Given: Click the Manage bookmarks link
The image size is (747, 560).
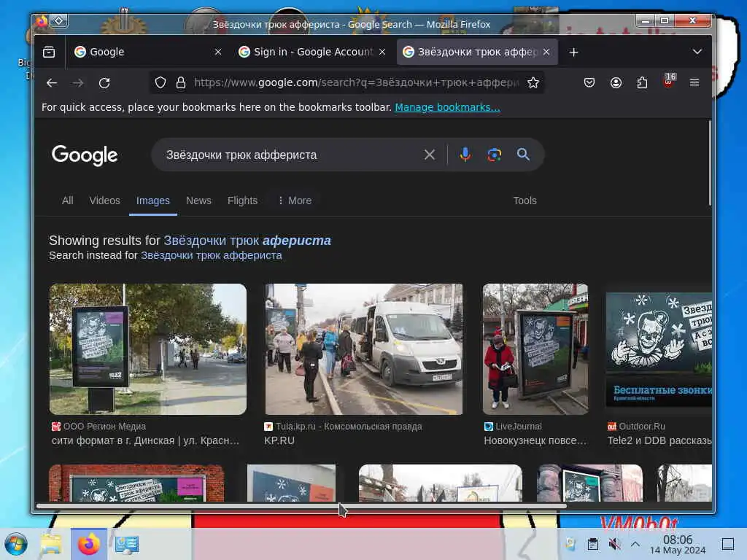Looking at the screenshot, I should (447, 107).
